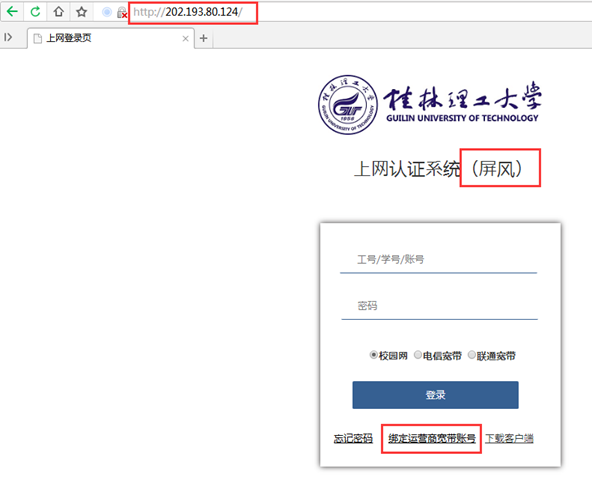Image resolution: width=592 pixels, height=498 pixels.
Task: Go to the browser home page icon
Action: [x=59, y=12]
